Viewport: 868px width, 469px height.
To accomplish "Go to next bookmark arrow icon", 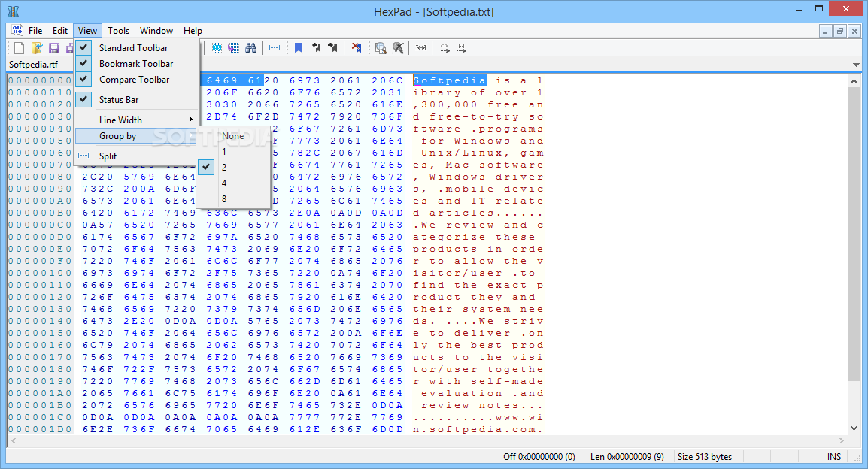I will (x=332, y=48).
